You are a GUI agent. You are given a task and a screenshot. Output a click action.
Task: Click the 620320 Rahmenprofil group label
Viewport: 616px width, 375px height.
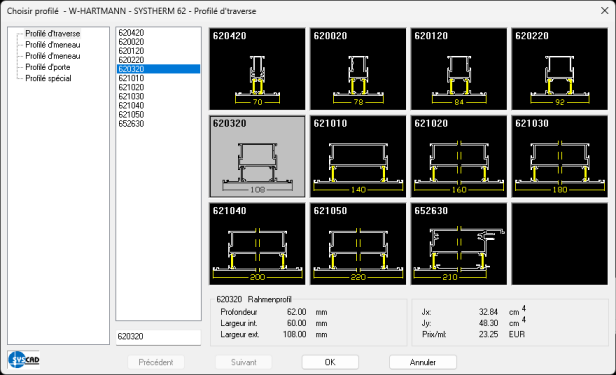click(254, 300)
